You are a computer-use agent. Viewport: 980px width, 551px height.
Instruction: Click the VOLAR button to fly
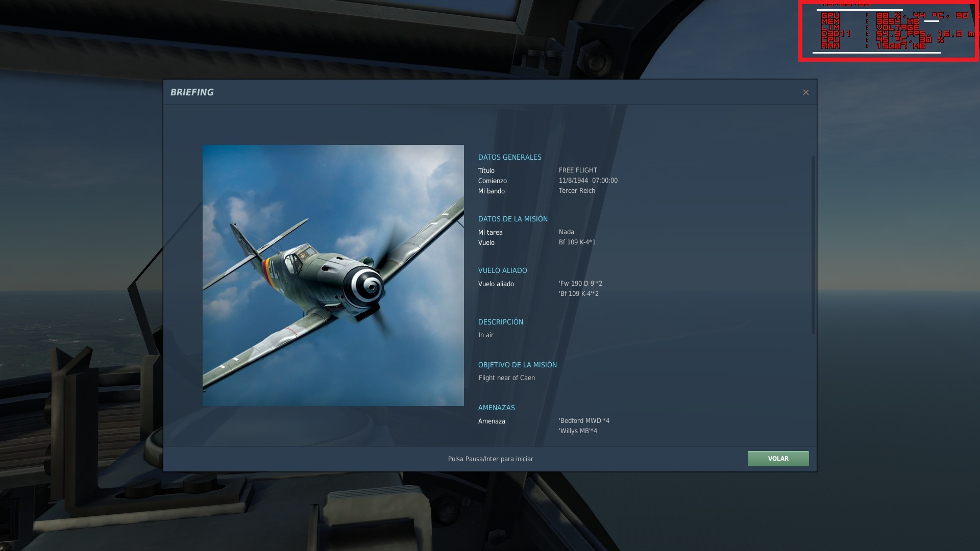pyautogui.click(x=778, y=459)
